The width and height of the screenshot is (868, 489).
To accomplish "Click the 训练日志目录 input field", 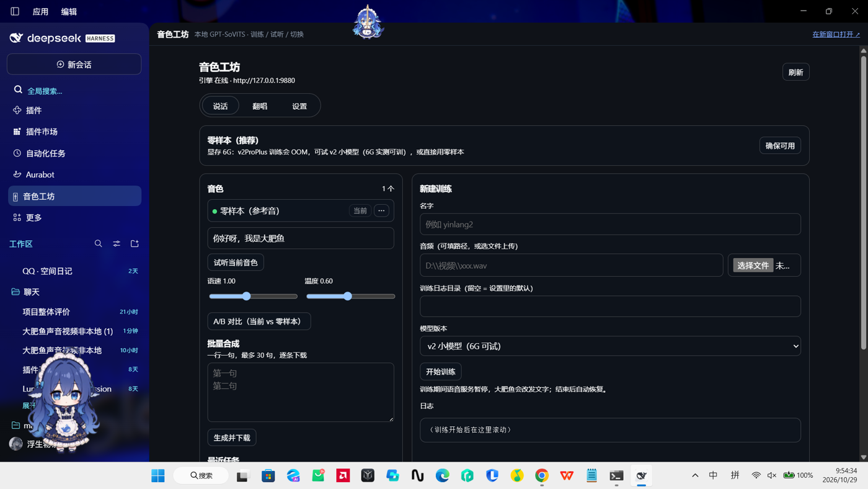I will pyautogui.click(x=610, y=307).
